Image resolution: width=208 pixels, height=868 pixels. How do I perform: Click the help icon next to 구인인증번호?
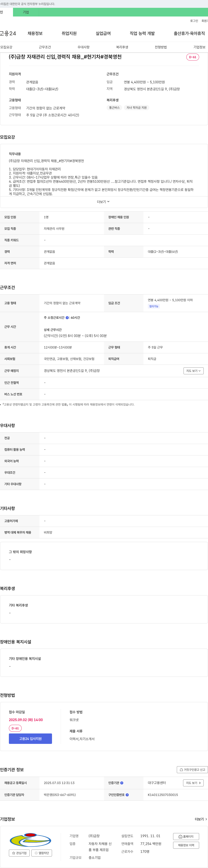click(x=127, y=794)
